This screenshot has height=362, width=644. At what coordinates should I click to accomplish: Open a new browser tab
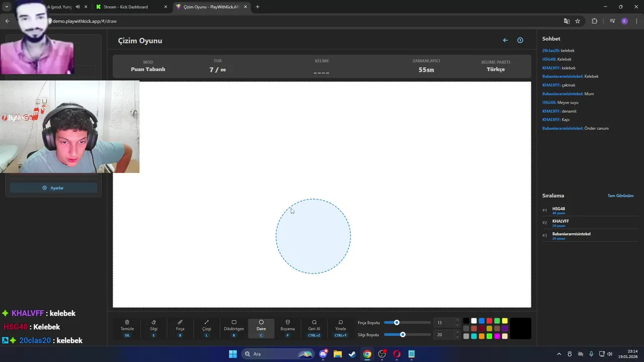[258, 7]
